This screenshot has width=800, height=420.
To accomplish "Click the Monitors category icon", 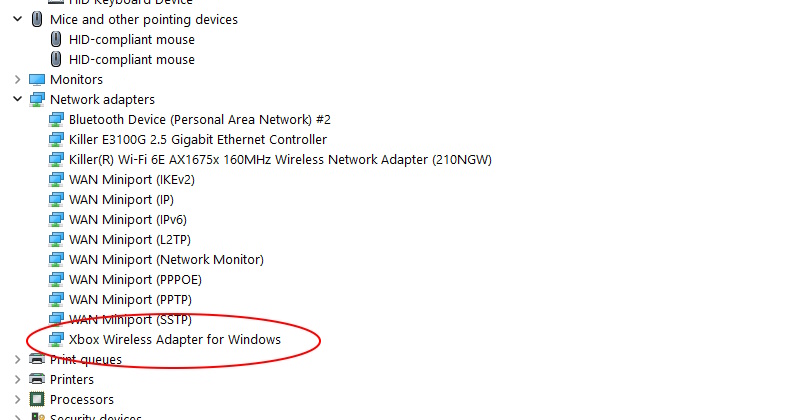I will click(37, 80).
